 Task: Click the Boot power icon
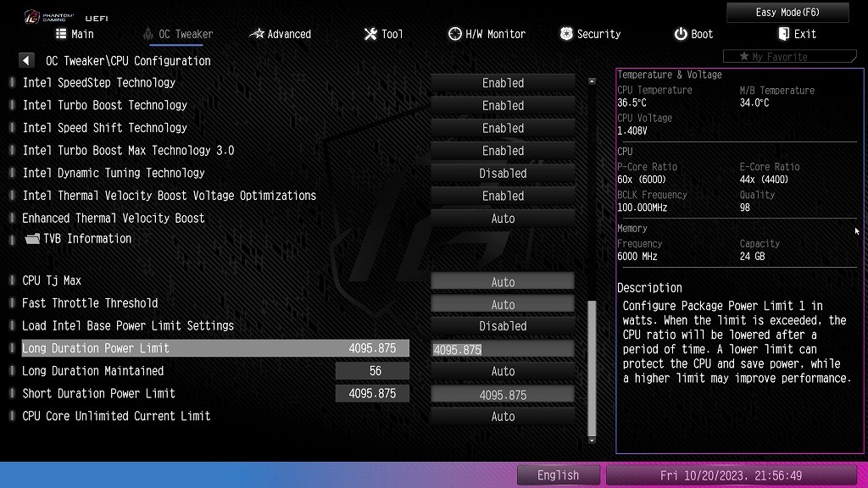tap(681, 34)
